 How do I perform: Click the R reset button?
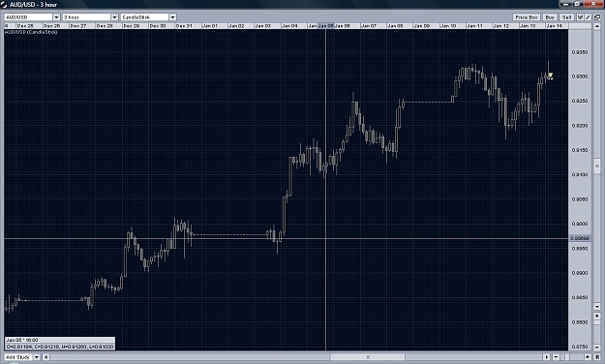597,357
